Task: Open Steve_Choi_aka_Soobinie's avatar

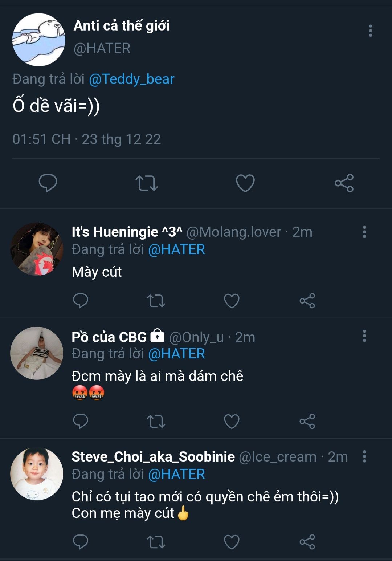Action: (37, 474)
